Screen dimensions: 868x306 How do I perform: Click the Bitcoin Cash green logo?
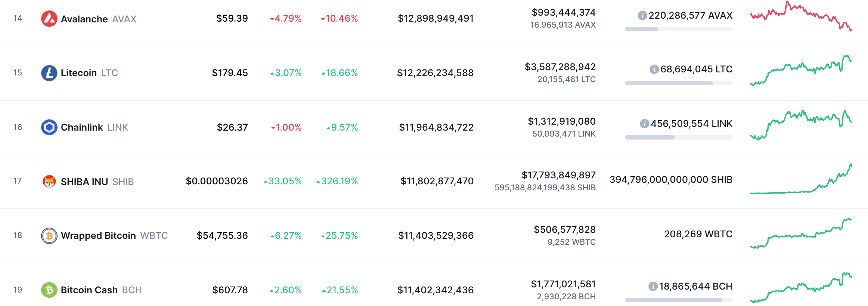pyautogui.click(x=49, y=290)
